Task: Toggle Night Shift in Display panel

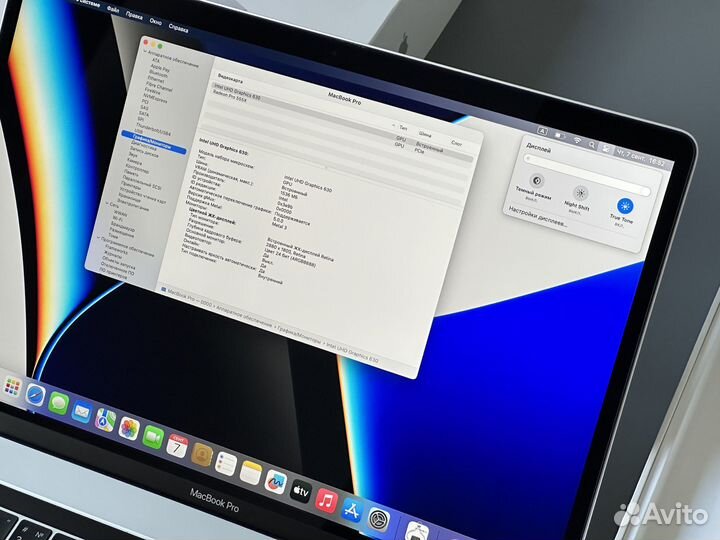Action: click(x=580, y=192)
